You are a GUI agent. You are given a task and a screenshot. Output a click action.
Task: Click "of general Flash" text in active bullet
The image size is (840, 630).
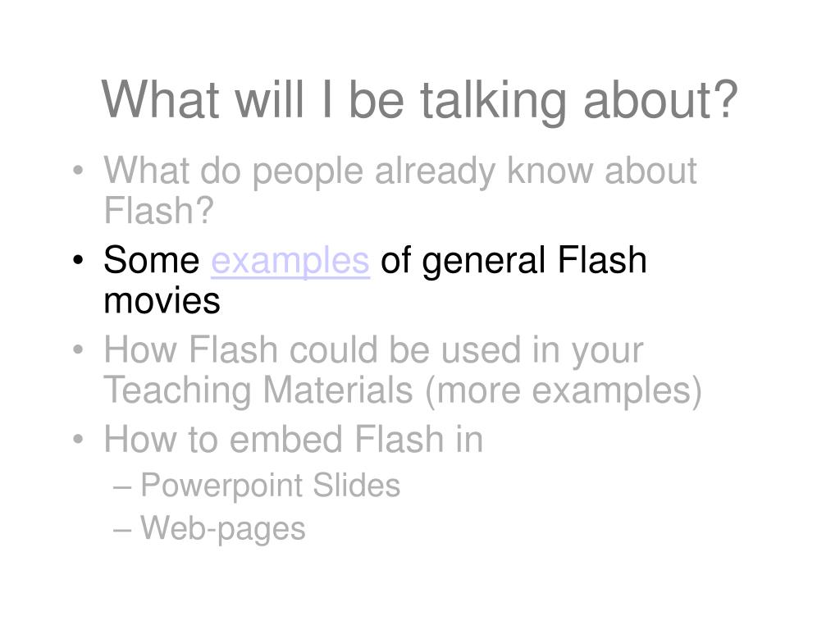coord(514,262)
